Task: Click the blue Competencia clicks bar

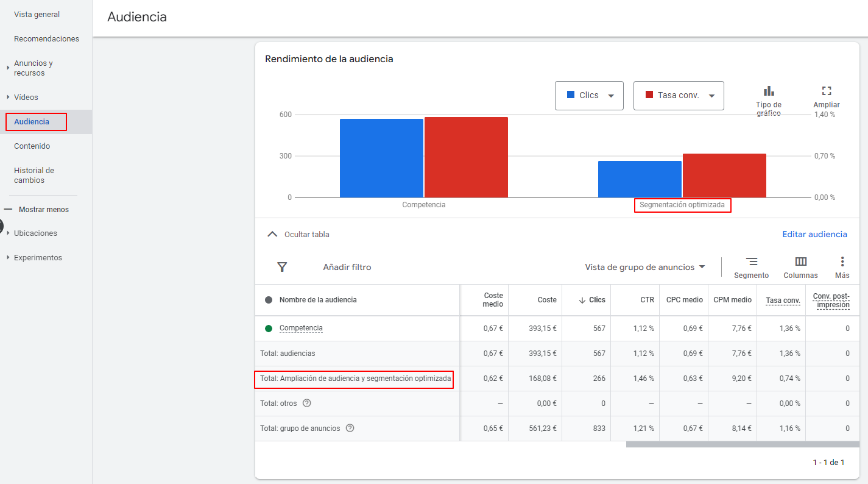Action: tap(381, 158)
